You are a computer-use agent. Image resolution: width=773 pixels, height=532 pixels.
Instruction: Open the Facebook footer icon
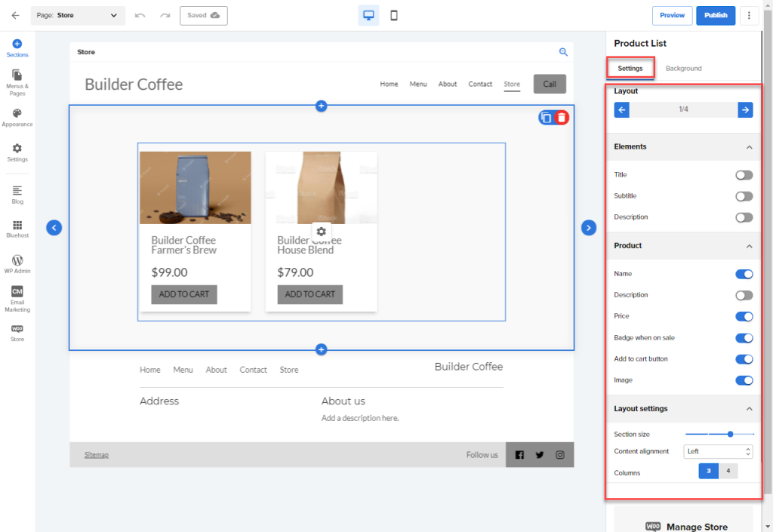519,455
